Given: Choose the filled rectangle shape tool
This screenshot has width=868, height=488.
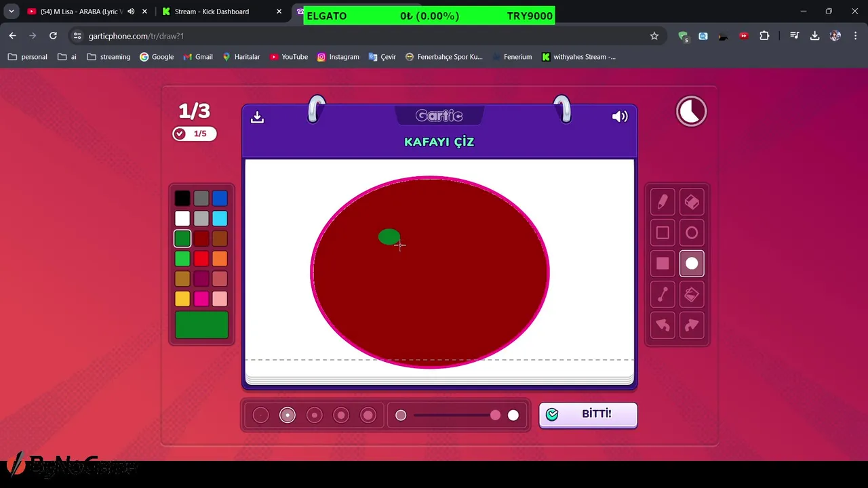Looking at the screenshot, I should tap(663, 264).
